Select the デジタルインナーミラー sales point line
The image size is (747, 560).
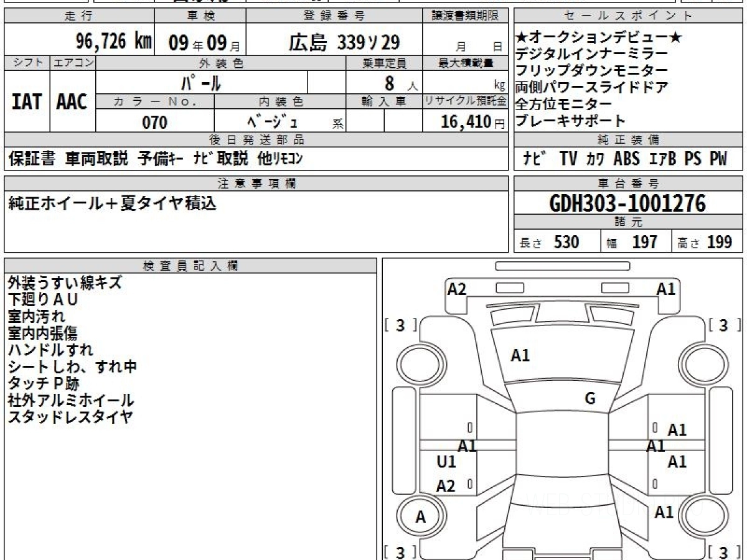pyautogui.click(x=591, y=54)
